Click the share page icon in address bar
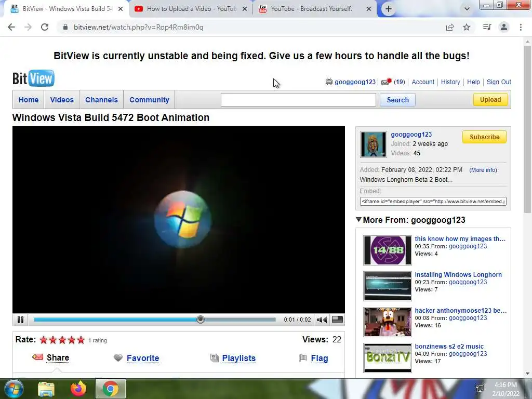 tap(450, 27)
